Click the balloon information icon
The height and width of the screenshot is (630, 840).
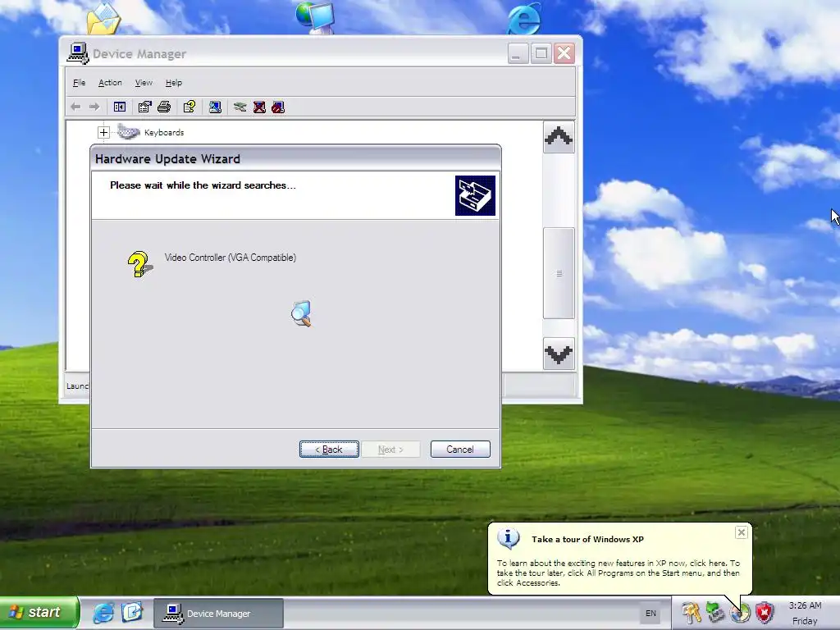pos(508,538)
